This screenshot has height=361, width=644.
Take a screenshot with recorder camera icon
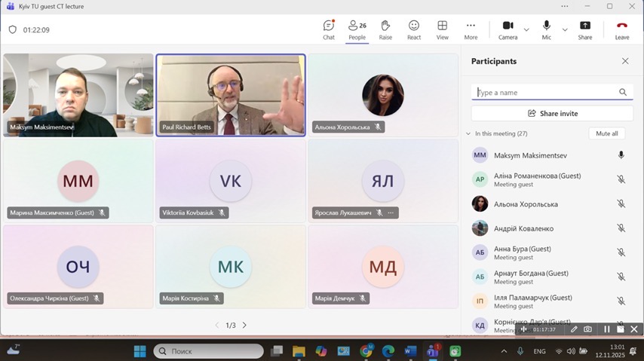[587, 329]
